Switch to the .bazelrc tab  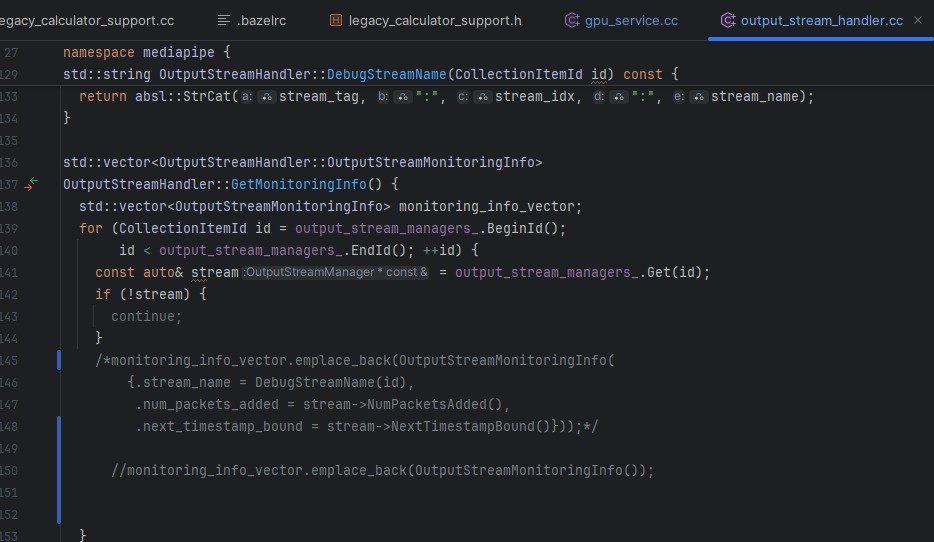tap(251, 20)
